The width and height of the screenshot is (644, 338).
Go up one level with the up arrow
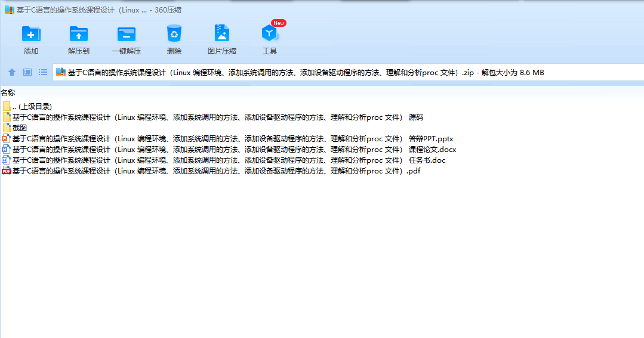[x=12, y=72]
